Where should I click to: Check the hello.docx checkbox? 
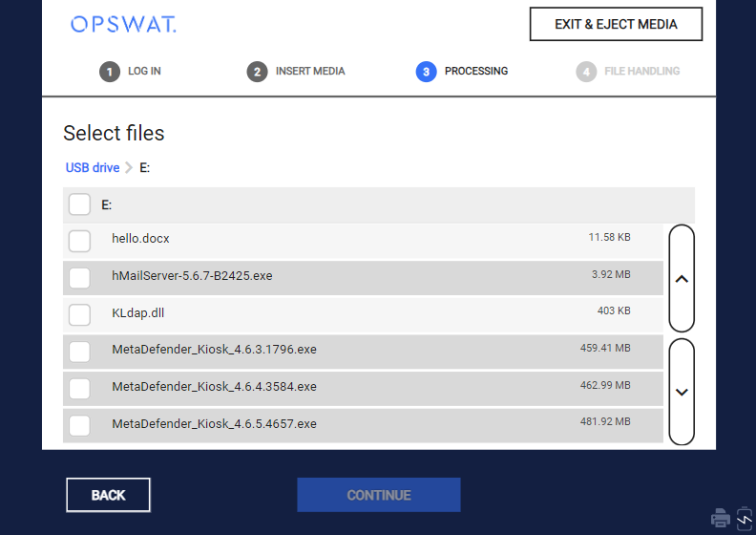coord(79,241)
